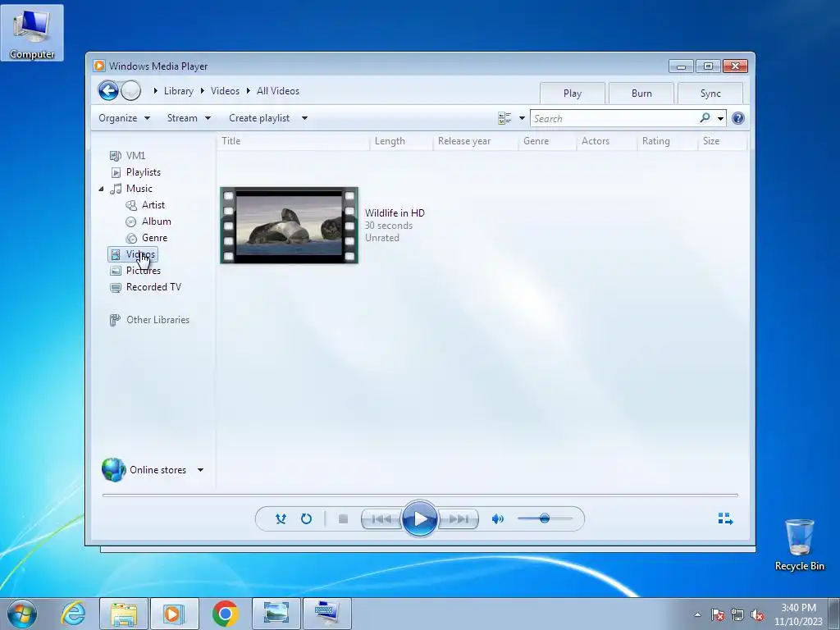Open Windows Explorer from the taskbar
Viewport: 840px width, 630px height.
click(x=124, y=614)
